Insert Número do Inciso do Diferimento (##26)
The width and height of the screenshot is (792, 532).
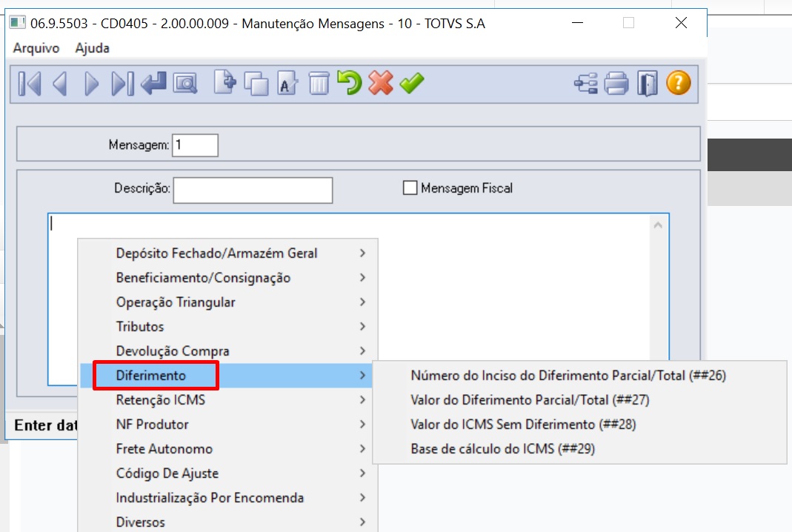pos(579,376)
